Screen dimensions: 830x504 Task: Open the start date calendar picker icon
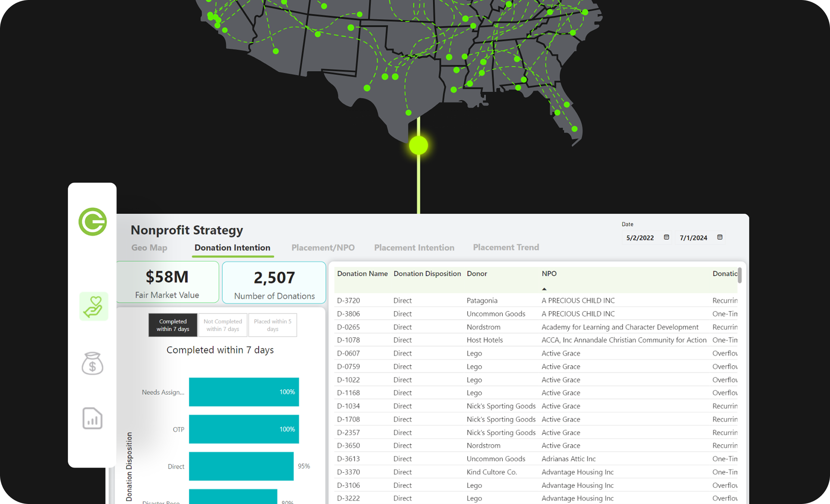tap(666, 237)
